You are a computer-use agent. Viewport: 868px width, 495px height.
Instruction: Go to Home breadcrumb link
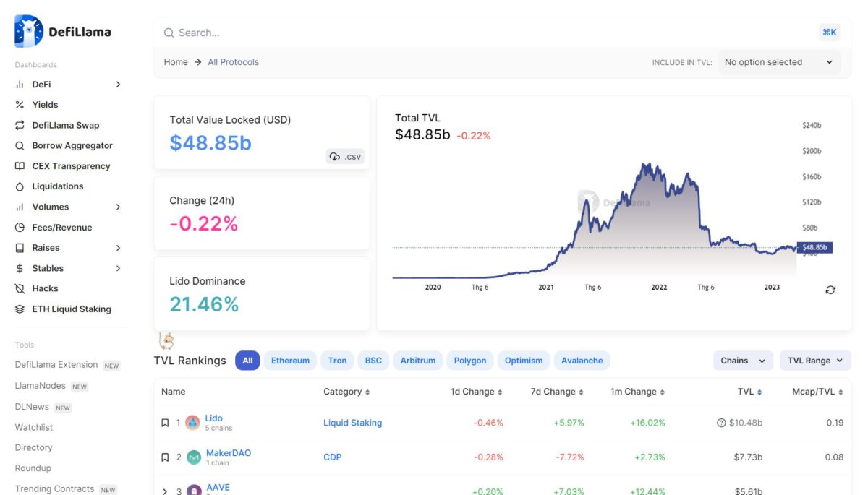pyautogui.click(x=176, y=62)
